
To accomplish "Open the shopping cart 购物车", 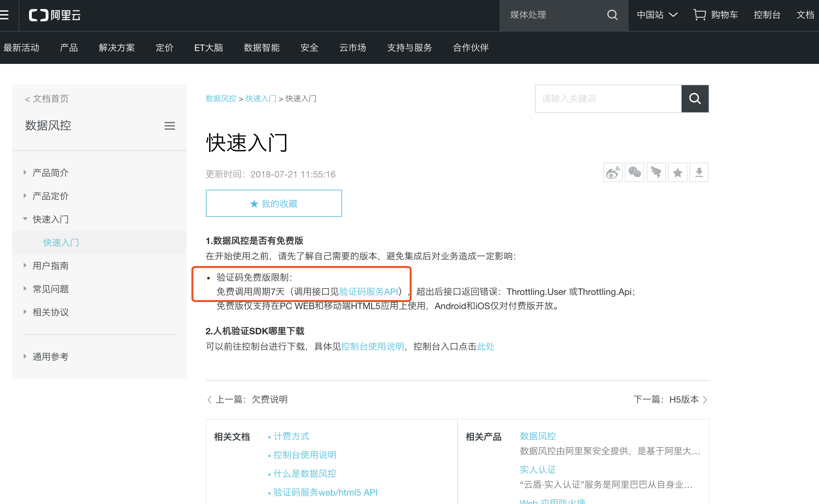I will point(716,15).
